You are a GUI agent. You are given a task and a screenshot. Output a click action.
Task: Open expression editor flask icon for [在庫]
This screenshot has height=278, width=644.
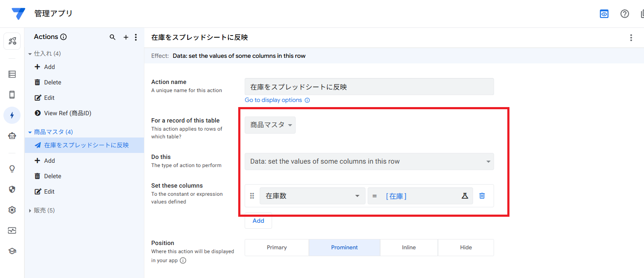click(x=465, y=196)
